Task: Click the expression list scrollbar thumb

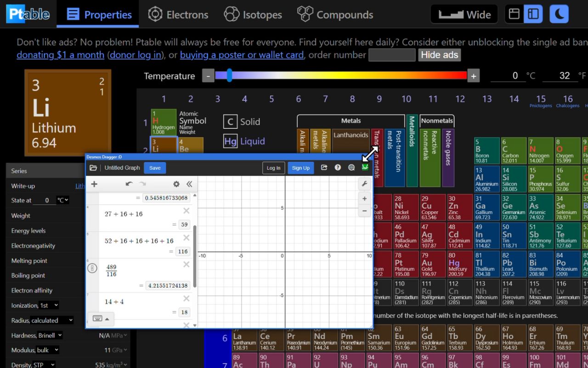Action: (195, 256)
